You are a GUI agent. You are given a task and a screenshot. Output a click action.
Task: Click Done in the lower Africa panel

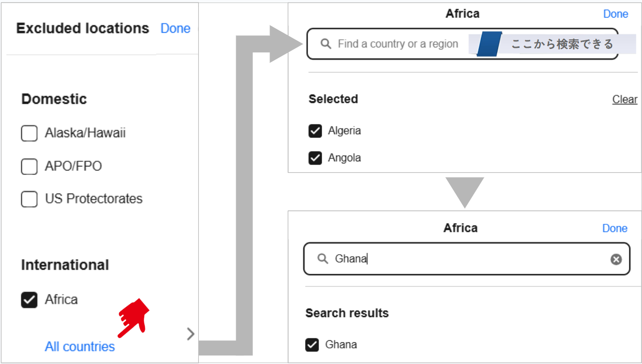coord(614,228)
